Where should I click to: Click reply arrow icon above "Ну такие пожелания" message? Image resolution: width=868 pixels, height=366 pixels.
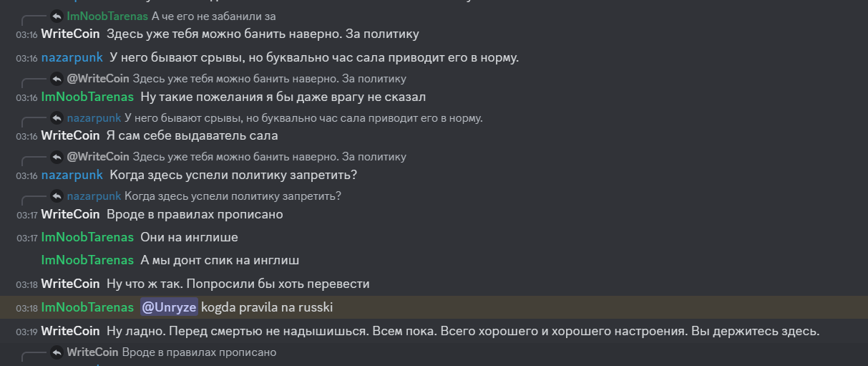[x=57, y=79]
